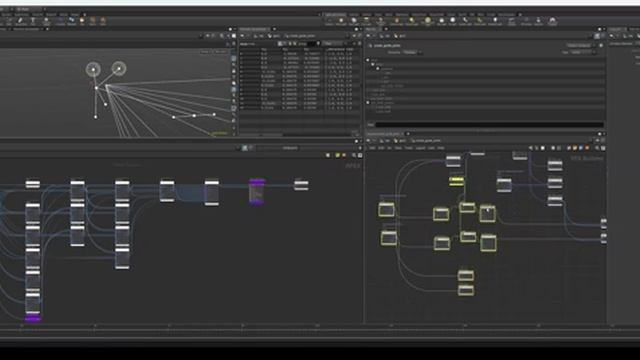Select the Ambient Light shelf tool

(495, 20)
